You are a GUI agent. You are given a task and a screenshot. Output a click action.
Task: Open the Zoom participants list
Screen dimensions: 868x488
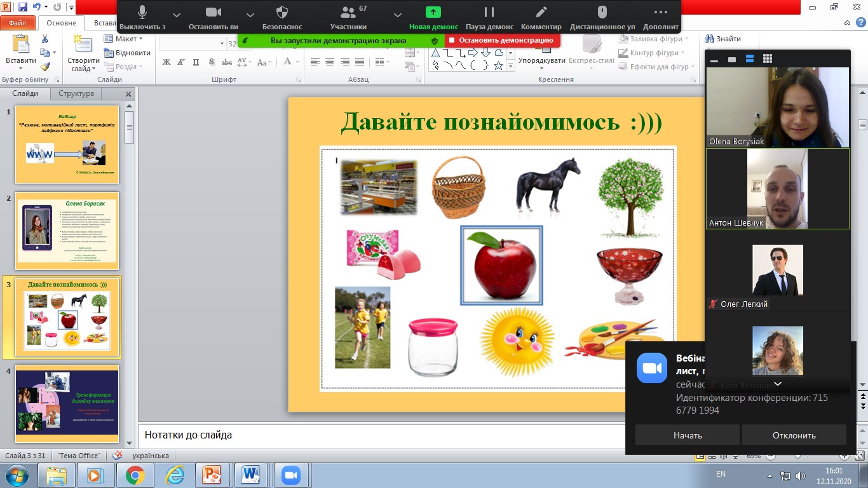[x=348, y=12]
